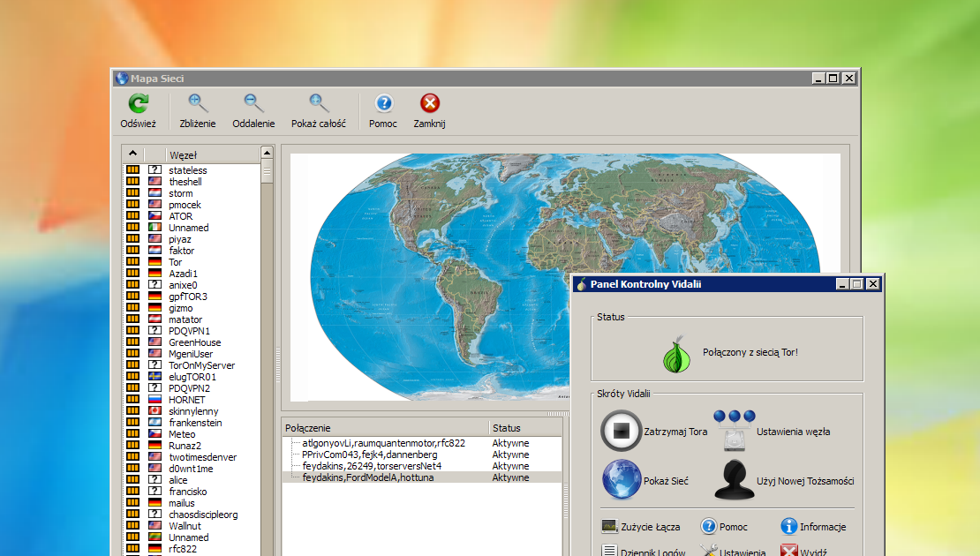Select the relay named Tor
Image resolution: width=980 pixels, height=556 pixels.
point(175,262)
